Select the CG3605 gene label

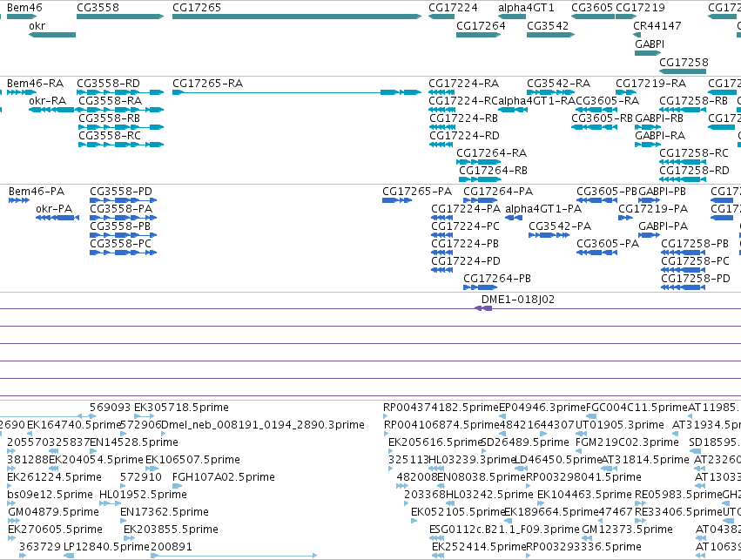[x=592, y=8]
